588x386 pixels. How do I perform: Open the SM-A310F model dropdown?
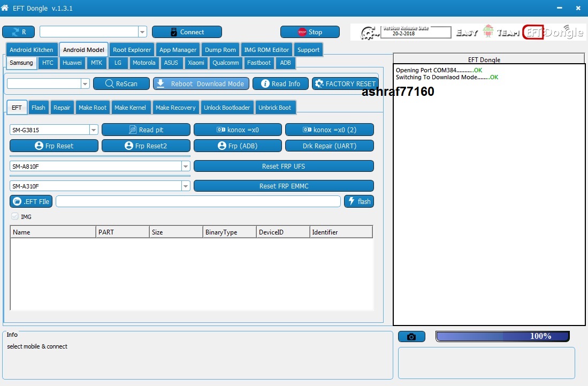coord(186,186)
